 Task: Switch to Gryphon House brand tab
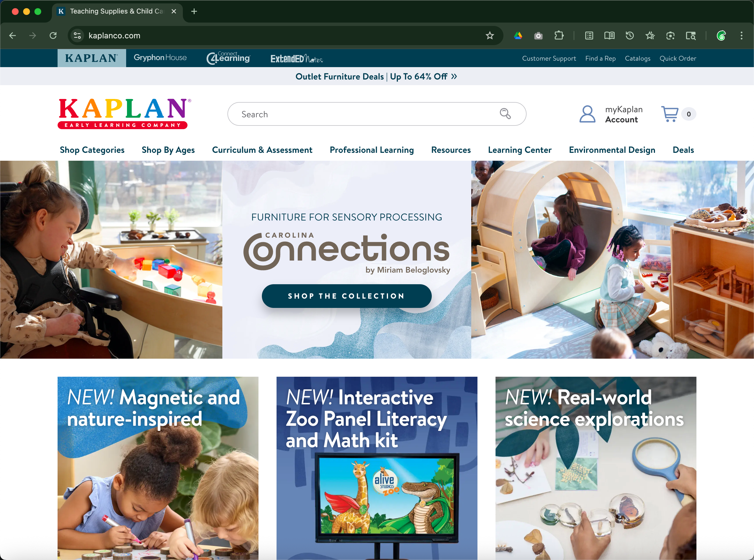160,58
